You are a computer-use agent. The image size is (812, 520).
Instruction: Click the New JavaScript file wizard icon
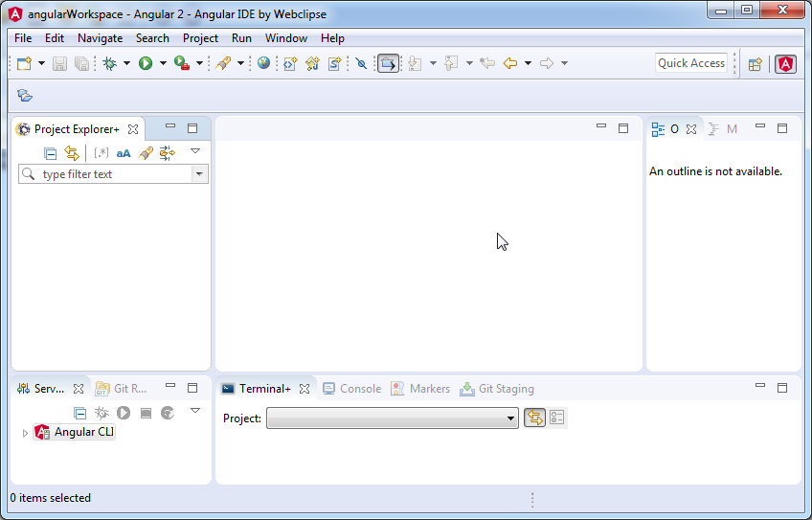point(312,63)
